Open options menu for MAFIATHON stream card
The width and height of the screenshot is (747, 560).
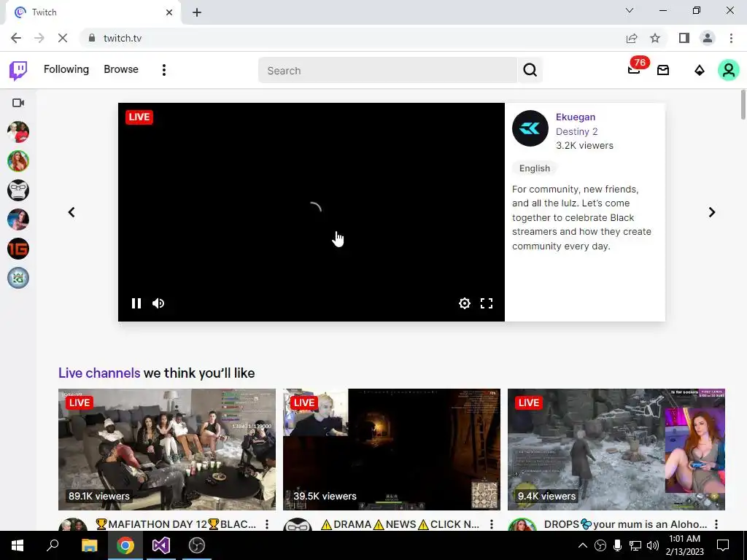pos(267,524)
